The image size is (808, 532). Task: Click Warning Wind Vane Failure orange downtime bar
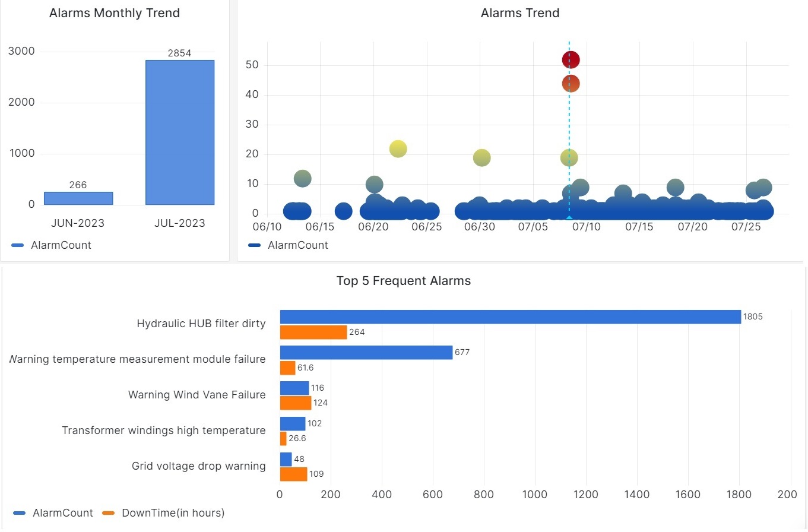(x=295, y=403)
